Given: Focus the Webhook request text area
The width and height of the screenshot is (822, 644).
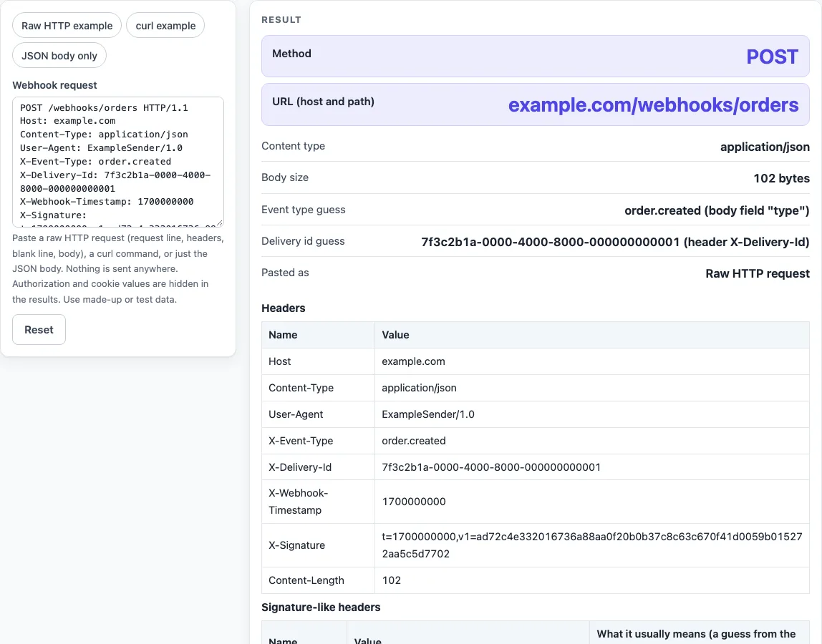Looking at the screenshot, I should pos(118,162).
